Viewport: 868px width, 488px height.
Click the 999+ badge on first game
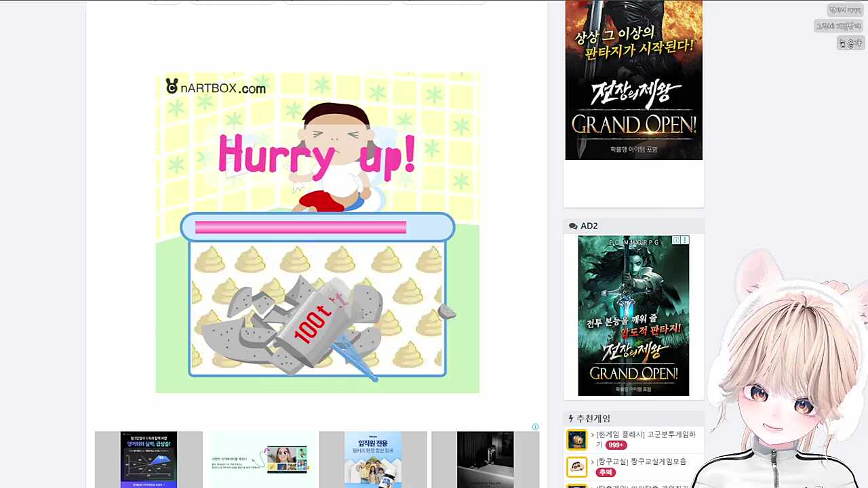616,445
